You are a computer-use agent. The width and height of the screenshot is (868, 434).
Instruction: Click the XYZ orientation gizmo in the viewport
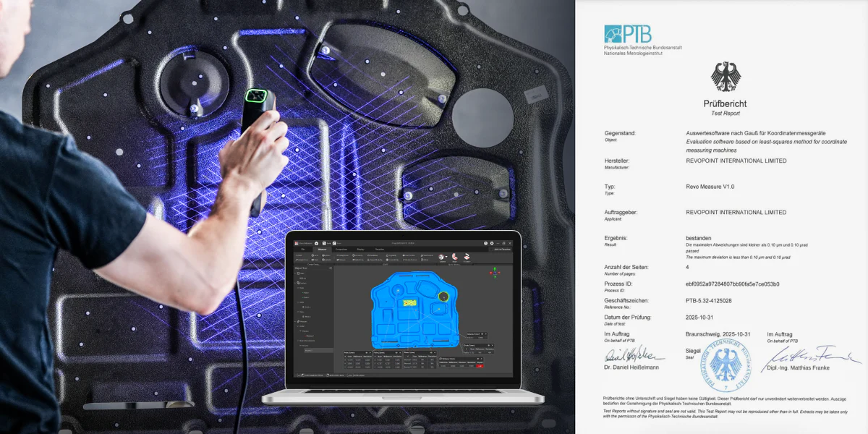[x=495, y=273]
